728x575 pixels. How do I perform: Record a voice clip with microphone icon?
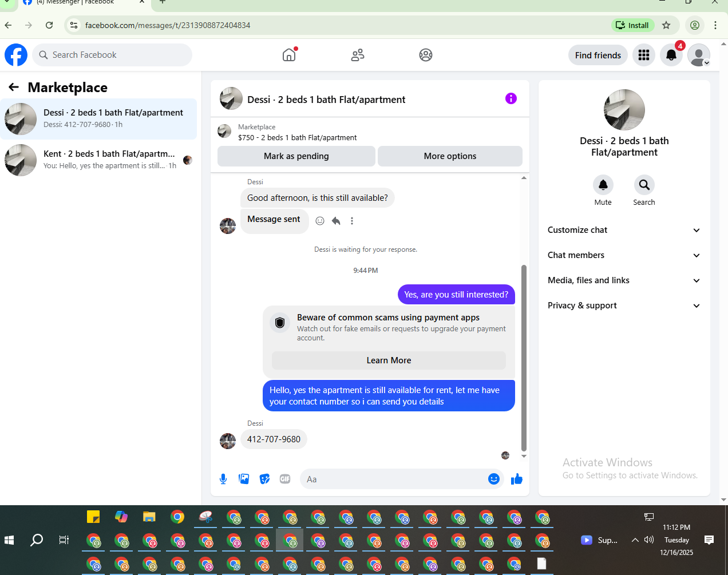223,479
